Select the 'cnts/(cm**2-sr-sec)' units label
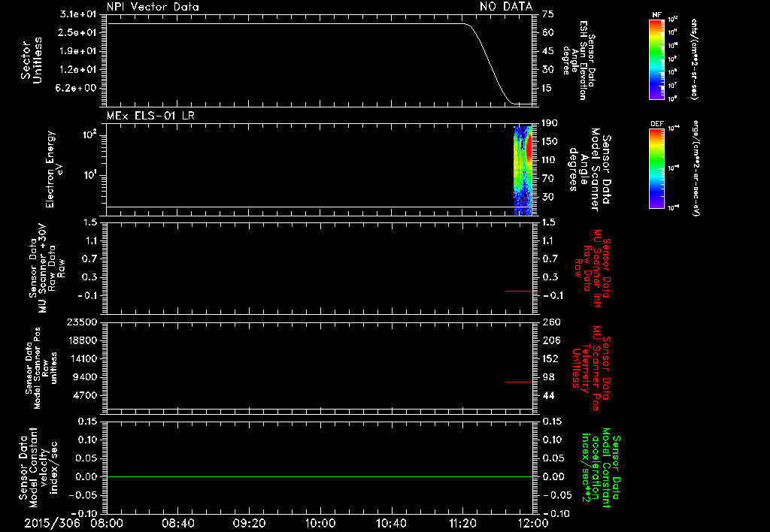This screenshot has height=532, width=770. pyautogui.click(x=694, y=59)
